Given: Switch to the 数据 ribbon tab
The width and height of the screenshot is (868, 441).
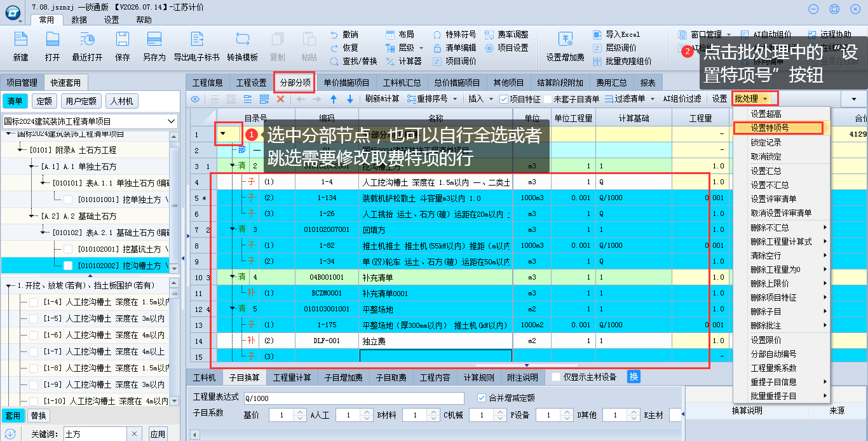Looking at the screenshot, I should click(79, 20).
